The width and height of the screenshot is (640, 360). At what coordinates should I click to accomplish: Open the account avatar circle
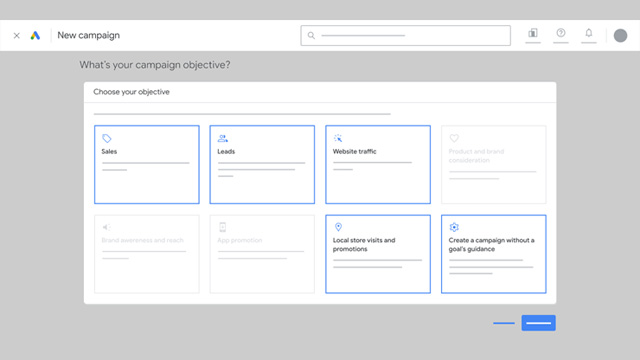[620, 36]
